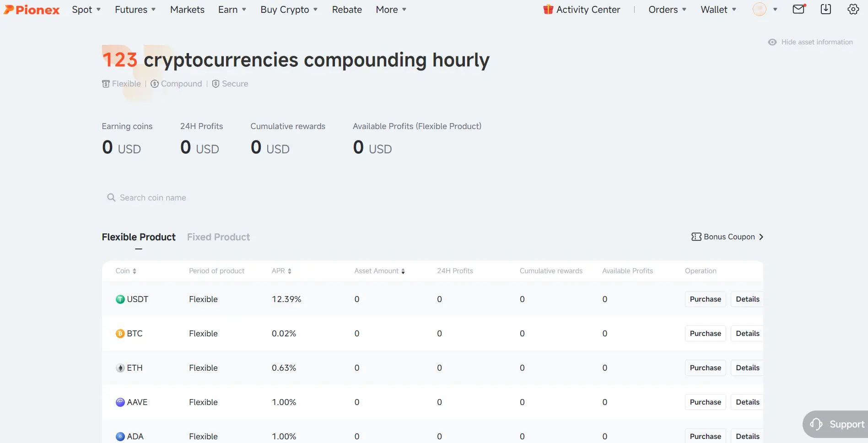Screen dimensions: 868x443
Task: Click the USDT coin icon
Action: point(120,299)
